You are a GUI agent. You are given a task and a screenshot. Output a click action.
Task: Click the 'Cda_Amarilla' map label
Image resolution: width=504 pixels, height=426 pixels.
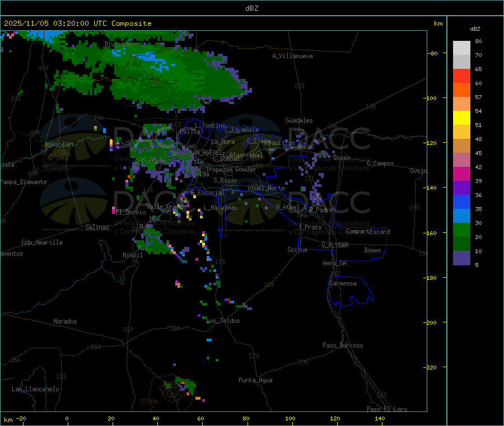[x=42, y=242]
